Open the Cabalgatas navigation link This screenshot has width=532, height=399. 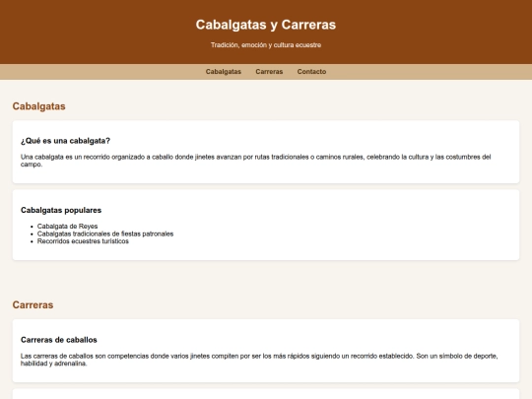tap(224, 72)
